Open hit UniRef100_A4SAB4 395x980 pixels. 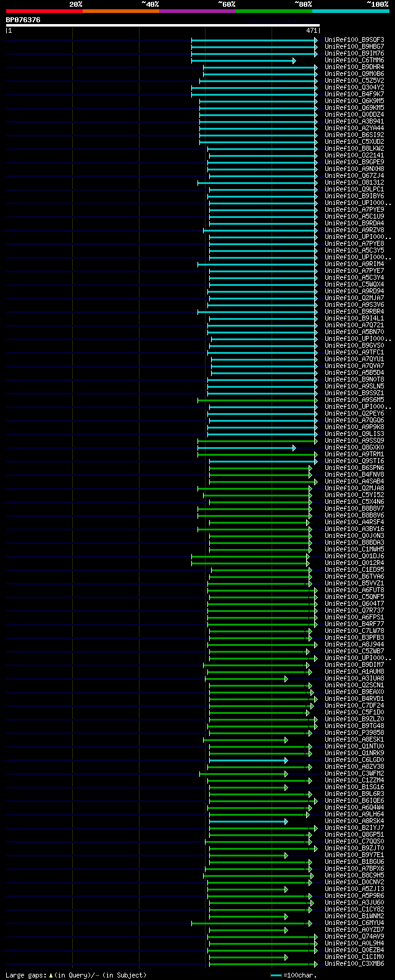click(x=354, y=482)
